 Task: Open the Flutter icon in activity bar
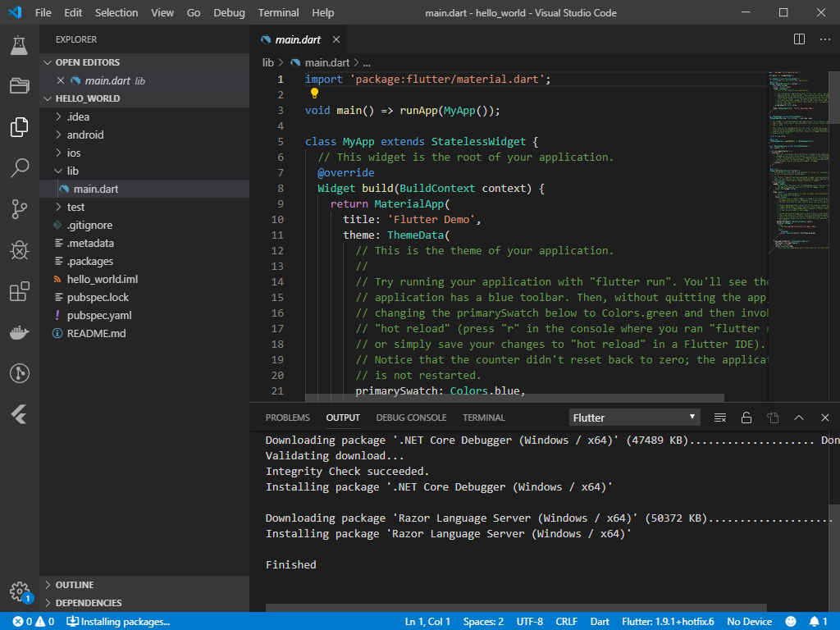point(20,414)
